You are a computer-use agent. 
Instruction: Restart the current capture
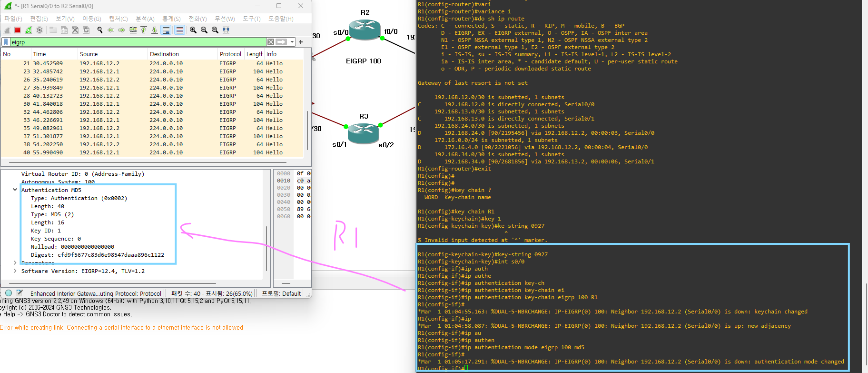[29, 30]
